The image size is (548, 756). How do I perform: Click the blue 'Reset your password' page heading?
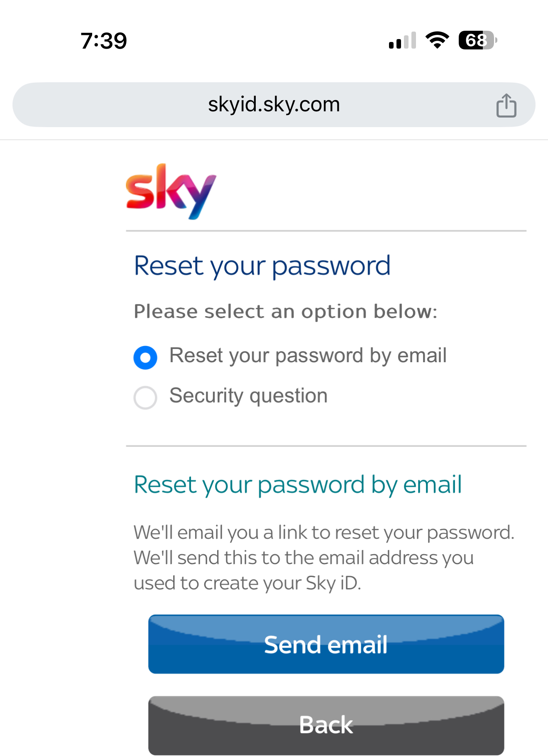coord(262,265)
